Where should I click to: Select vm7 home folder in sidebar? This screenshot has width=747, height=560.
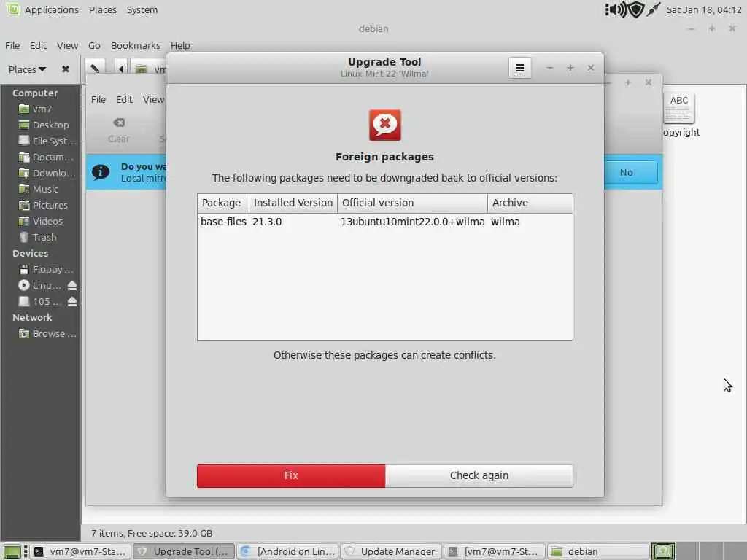coord(42,109)
